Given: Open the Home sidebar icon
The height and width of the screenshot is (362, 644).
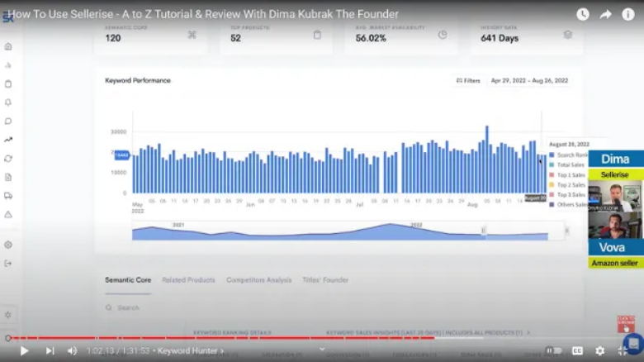Looking at the screenshot, I should [8, 46].
